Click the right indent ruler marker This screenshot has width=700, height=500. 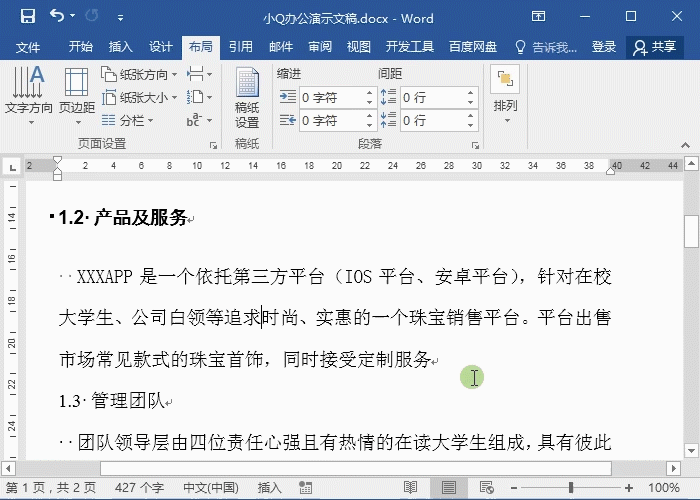tap(611, 170)
